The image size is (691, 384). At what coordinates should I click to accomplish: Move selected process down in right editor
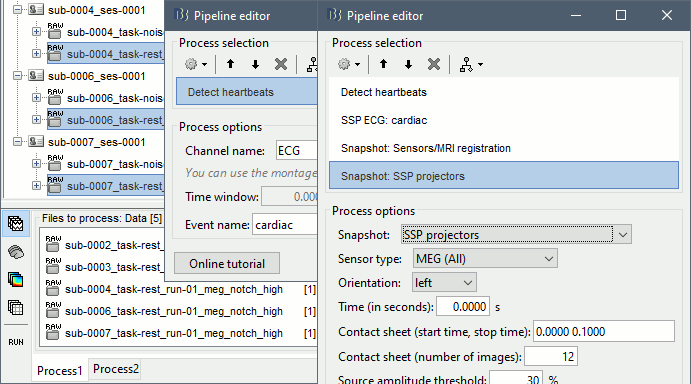[x=409, y=64]
